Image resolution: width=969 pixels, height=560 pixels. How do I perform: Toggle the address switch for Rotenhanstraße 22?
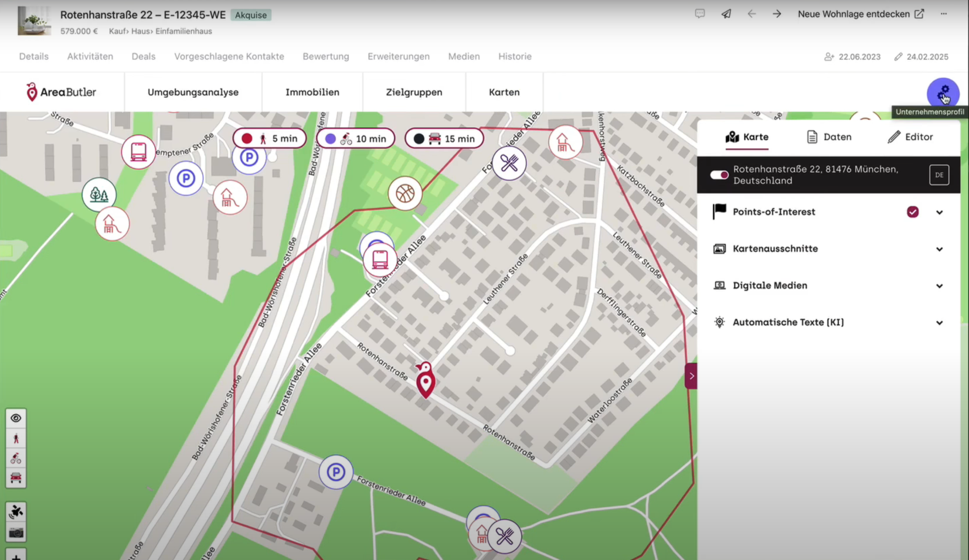coord(719,175)
